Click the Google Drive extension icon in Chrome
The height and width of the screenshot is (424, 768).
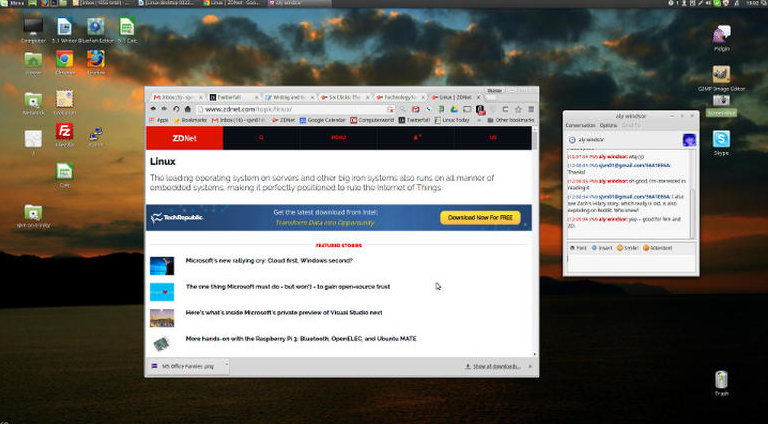454,109
